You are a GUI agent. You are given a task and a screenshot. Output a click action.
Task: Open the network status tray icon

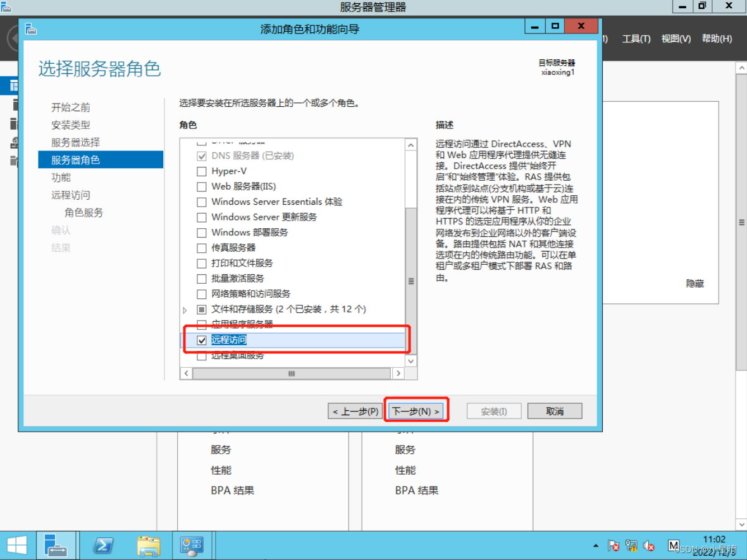[632, 545]
